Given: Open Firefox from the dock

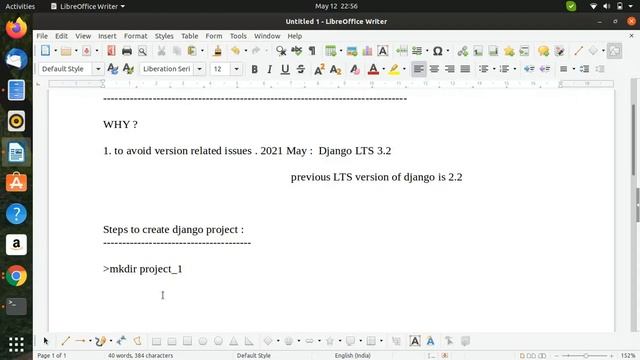Looking at the screenshot, I should 16,28.
